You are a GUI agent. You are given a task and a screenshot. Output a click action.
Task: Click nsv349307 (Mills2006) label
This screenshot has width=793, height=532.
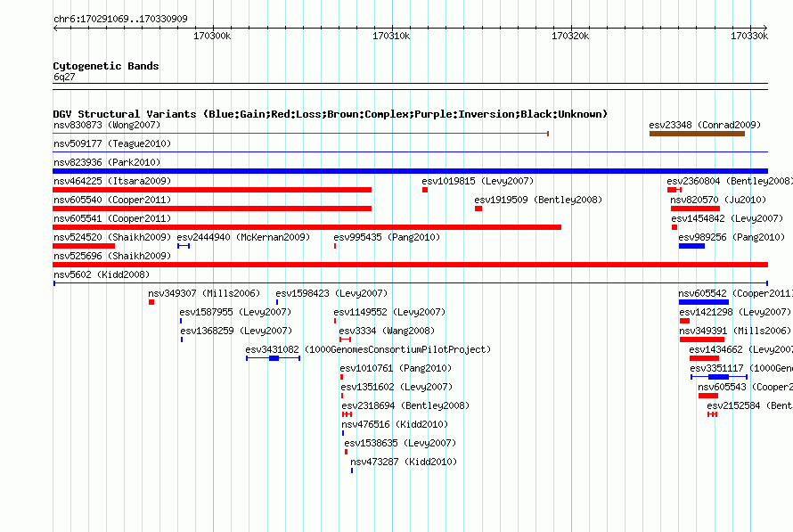point(204,293)
